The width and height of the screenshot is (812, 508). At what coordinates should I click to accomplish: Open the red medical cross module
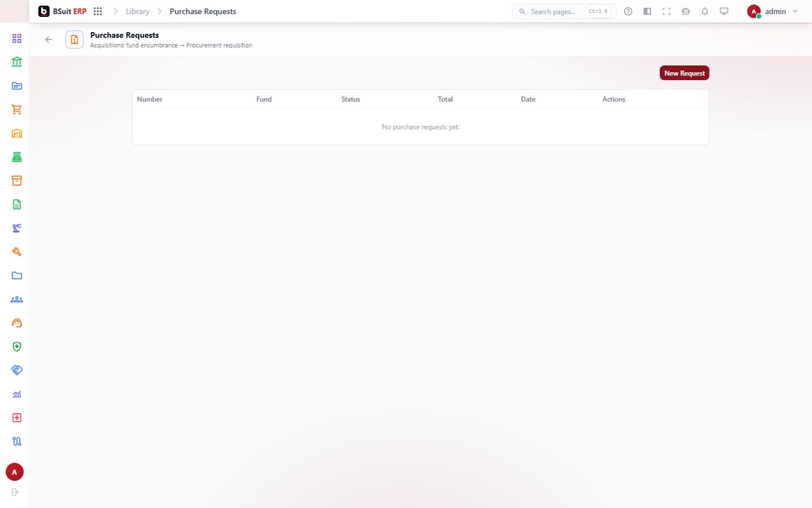pos(17,418)
